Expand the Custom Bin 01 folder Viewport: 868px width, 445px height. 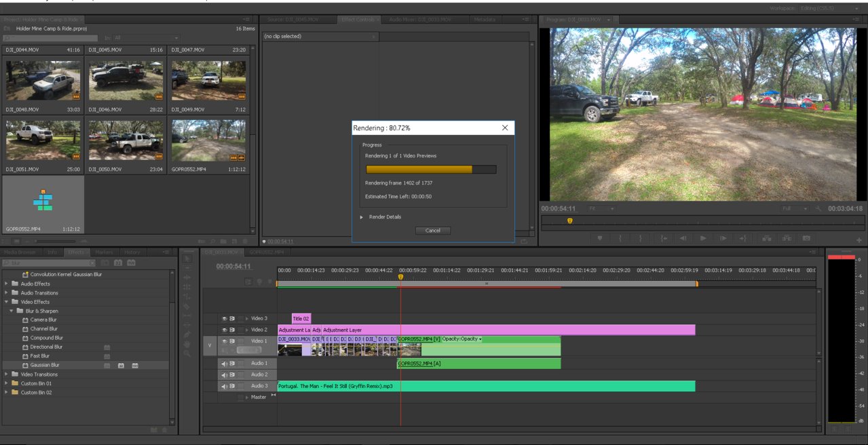tap(7, 383)
